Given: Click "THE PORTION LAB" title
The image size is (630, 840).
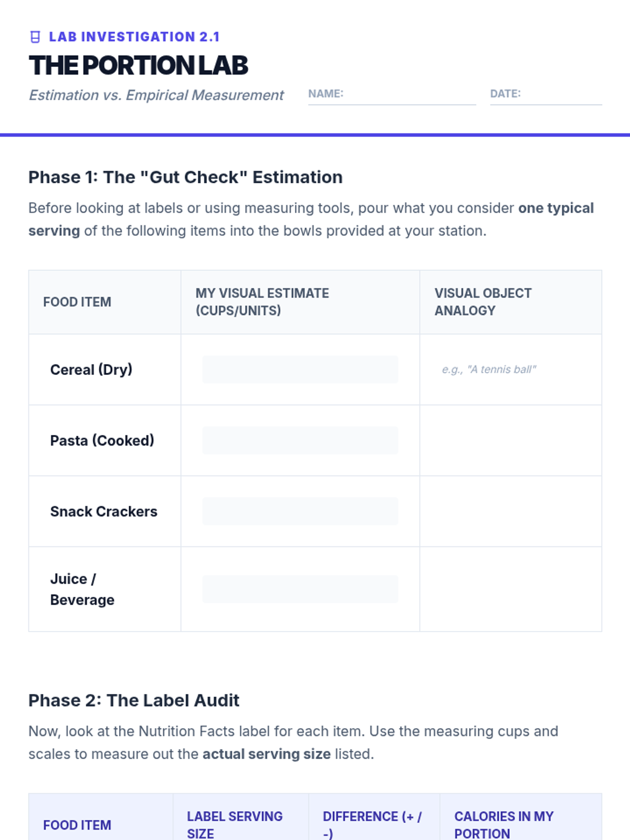Looking at the screenshot, I should (139, 66).
